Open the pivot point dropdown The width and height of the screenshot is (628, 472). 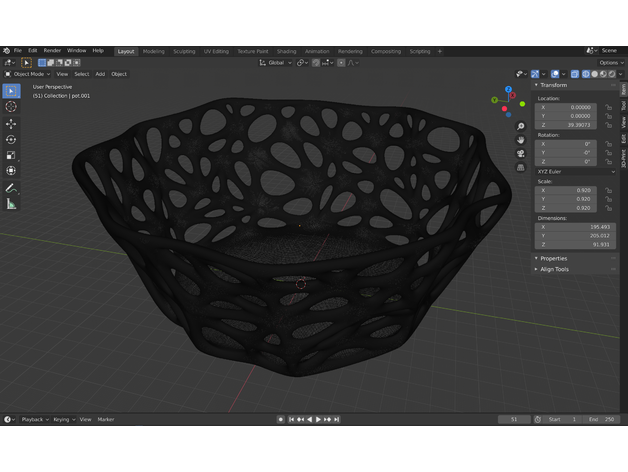302,63
